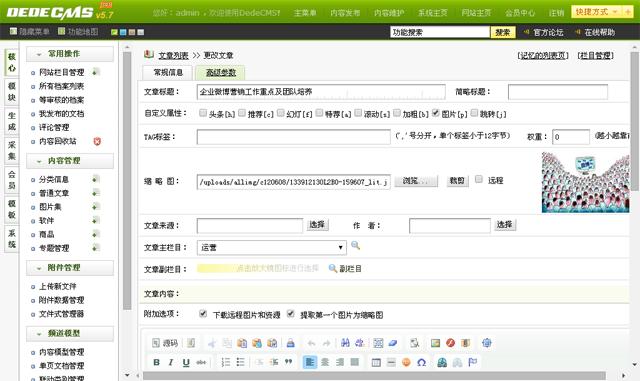Open the [栏目管理] link
The width and height of the screenshot is (640, 381).
596,56
